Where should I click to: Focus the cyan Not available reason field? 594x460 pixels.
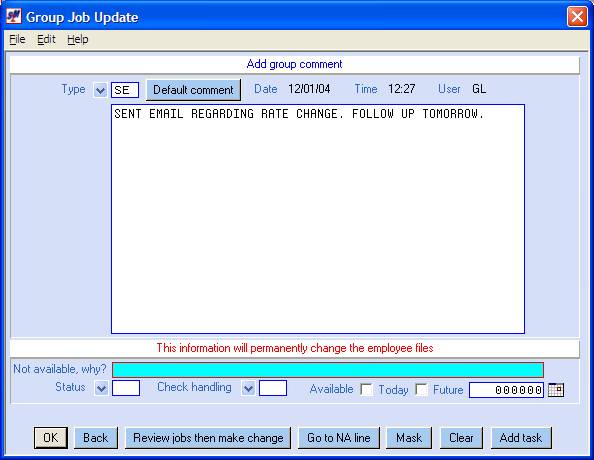328,370
